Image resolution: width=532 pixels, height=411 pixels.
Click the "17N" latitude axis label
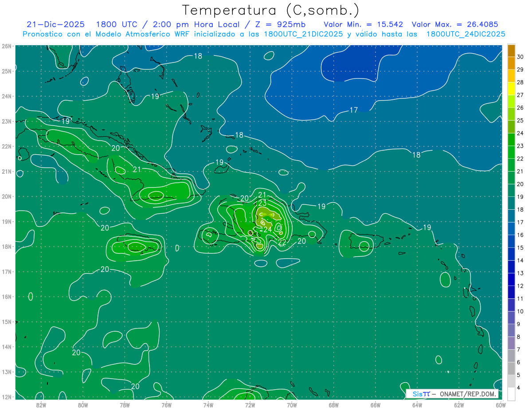[x=6, y=271]
